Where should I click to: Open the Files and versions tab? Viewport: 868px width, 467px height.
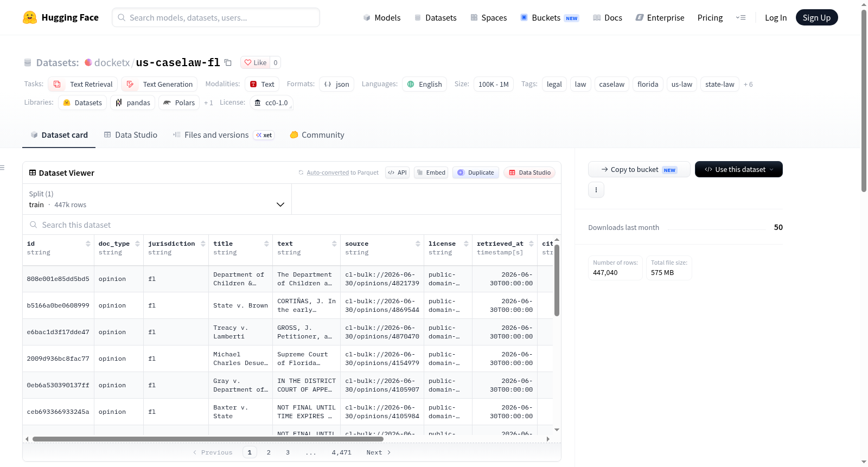point(224,135)
